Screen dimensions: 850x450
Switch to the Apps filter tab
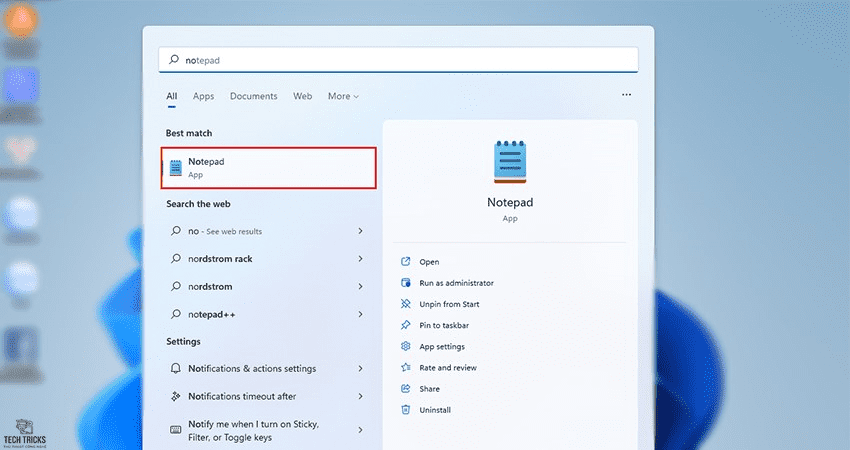click(x=203, y=96)
